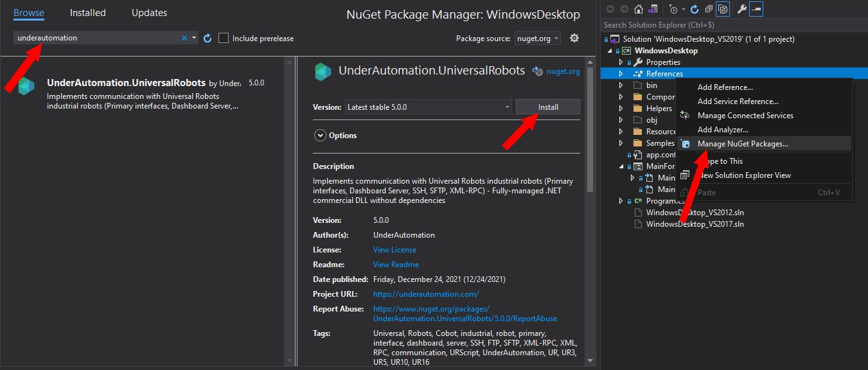Click the Forward arrow in Solution Explorer
Viewport: 868px width, 370px height.
click(x=624, y=10)
